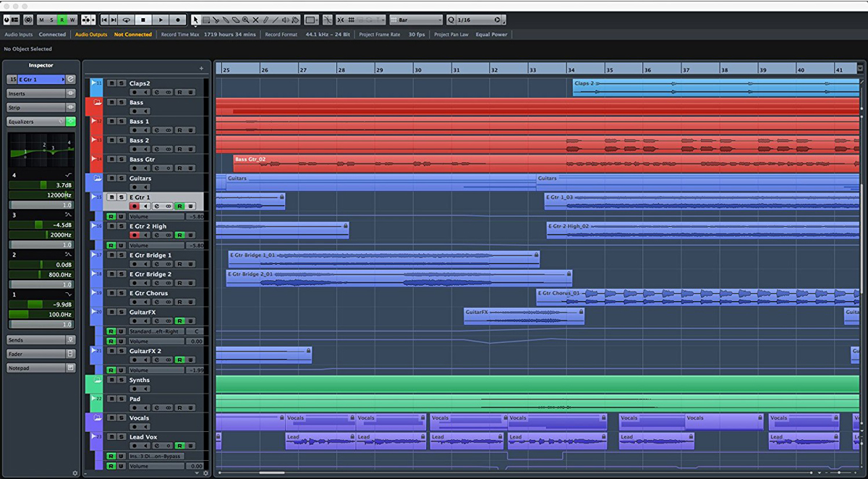Select the Scissors split tool
This screenshot has width=868, height=479.
pyautogui.click(x=216, y=20)
